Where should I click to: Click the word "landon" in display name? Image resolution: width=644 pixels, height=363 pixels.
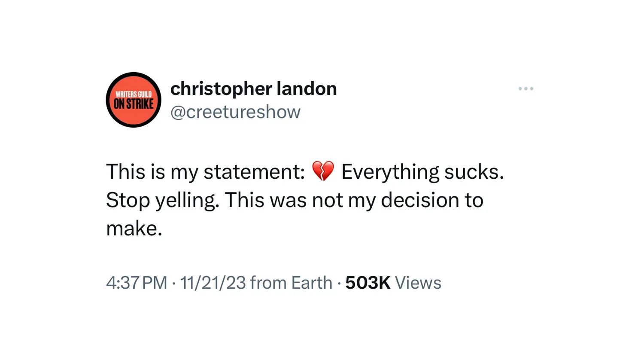307,89
